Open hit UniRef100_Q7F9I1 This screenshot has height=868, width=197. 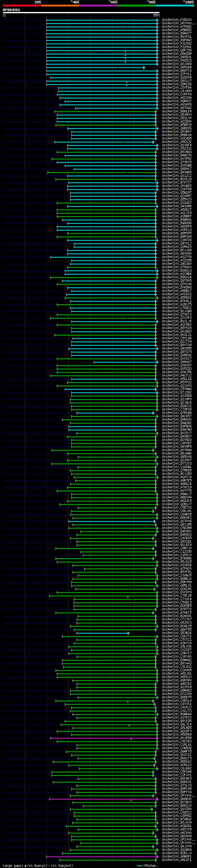[x=177, y=74]
